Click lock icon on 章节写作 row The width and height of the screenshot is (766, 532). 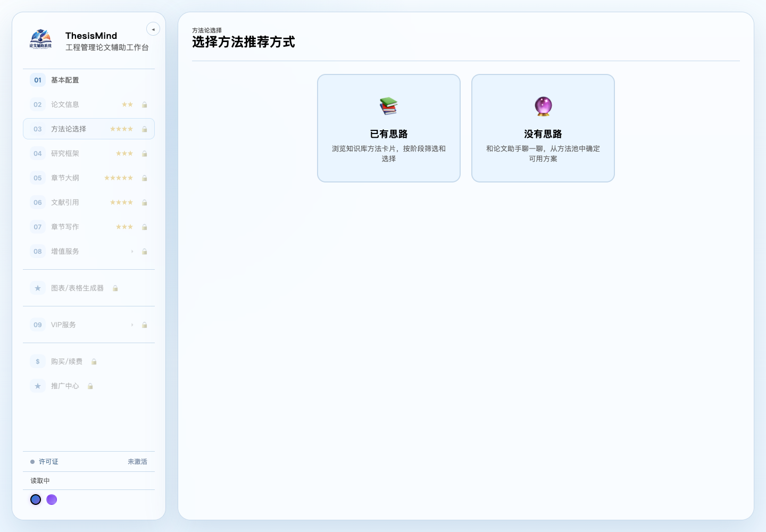pyautogui.click(x=144, y=227)
